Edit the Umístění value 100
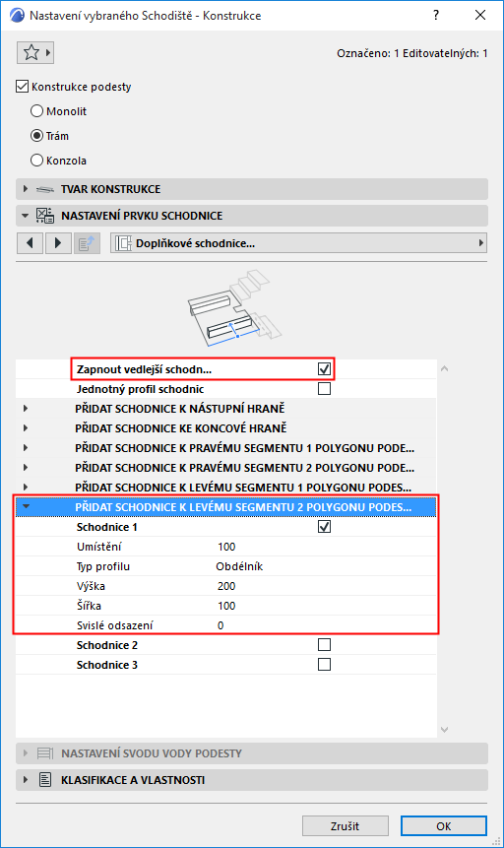This screenshot has height=848, width=504. (x=226, y=547)
